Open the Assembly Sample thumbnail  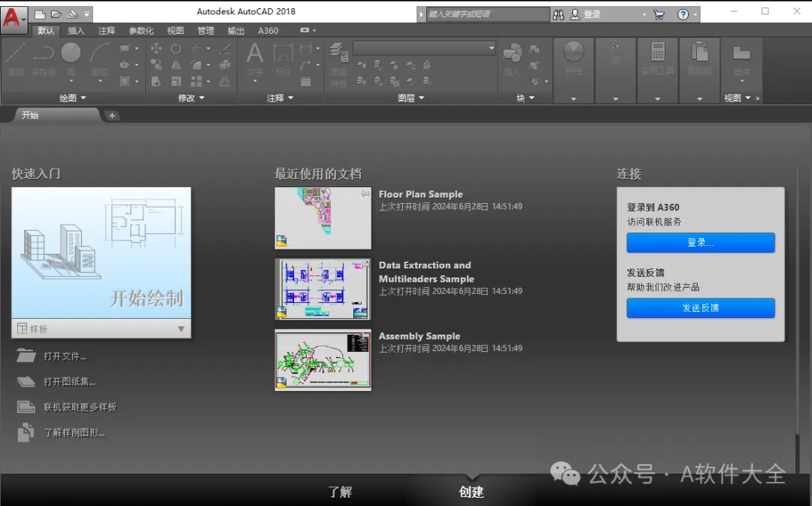323,360
